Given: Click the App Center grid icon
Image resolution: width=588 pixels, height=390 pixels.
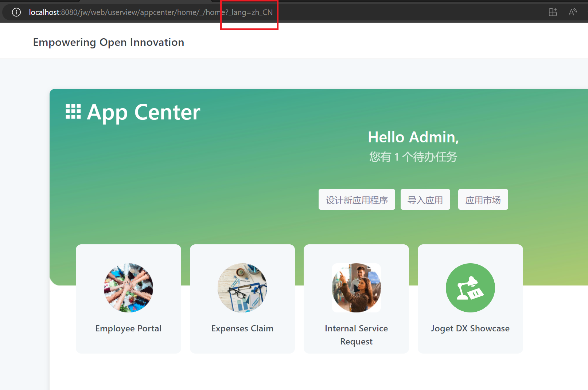Looking at the screenshot, I should [x=73, y=111].
